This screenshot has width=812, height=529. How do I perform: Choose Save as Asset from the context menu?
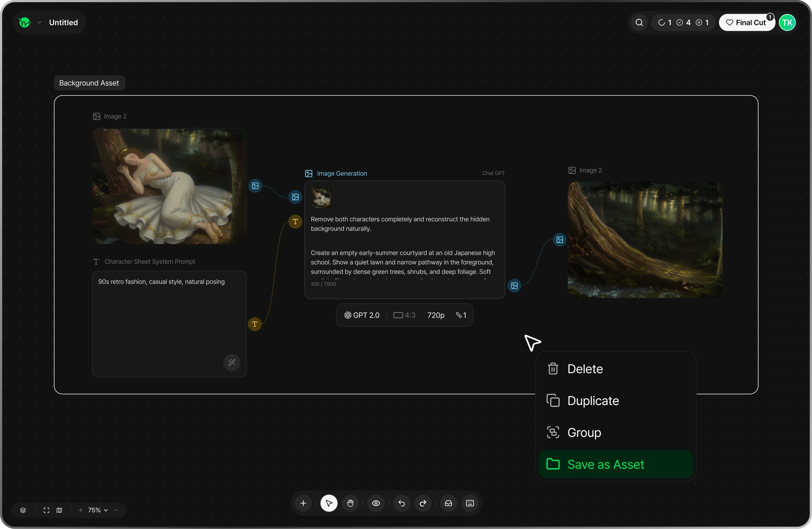tap(616, 464)
